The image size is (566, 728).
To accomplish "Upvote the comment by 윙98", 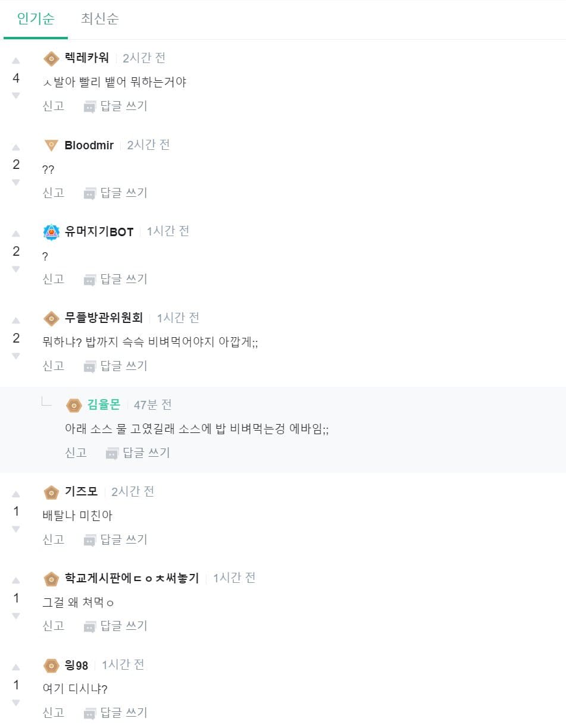I will [x=16, y=668].
